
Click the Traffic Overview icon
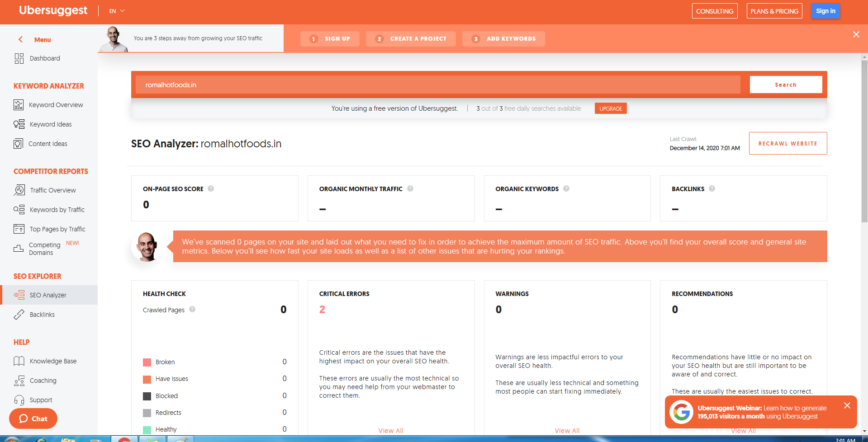click(x=19, y=190)
